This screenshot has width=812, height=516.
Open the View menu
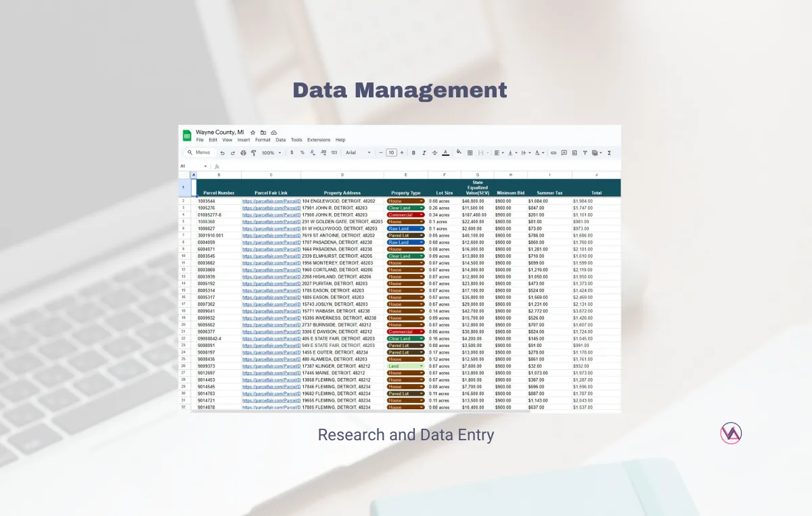(x=227, y=140)
